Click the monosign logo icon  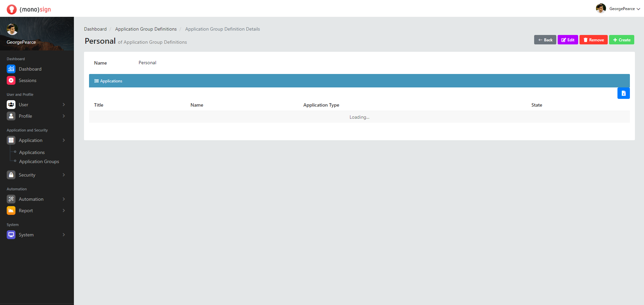(x=11, y=9)
